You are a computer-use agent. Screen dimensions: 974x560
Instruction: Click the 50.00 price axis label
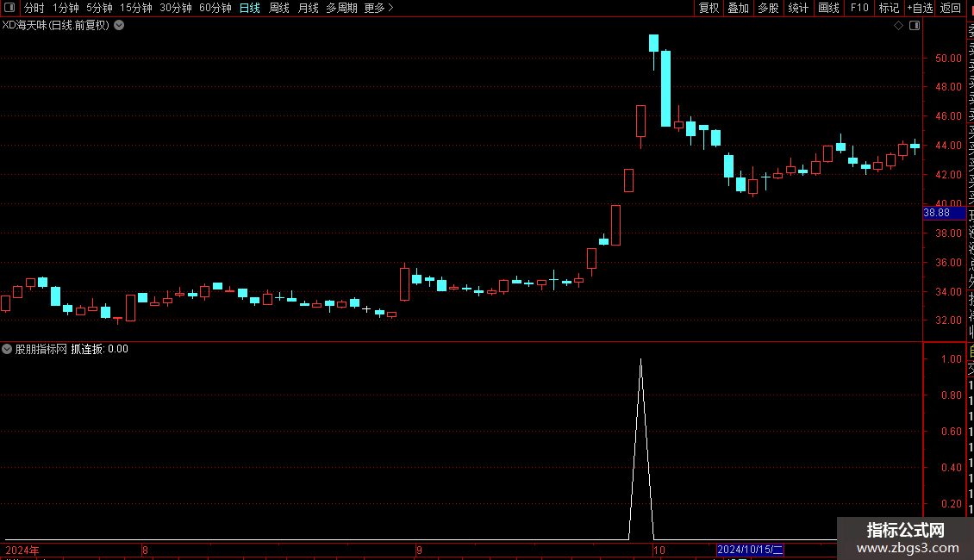(948, 59)
